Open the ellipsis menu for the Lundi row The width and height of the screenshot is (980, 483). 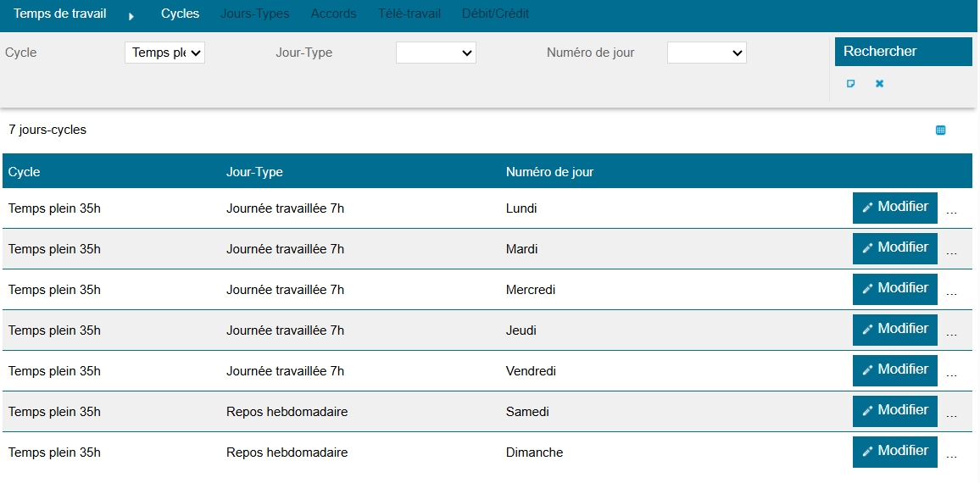coord(951,210)
